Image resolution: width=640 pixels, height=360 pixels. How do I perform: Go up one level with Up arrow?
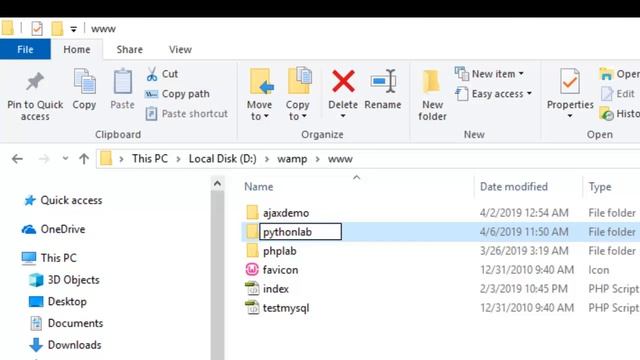point(84,159)
